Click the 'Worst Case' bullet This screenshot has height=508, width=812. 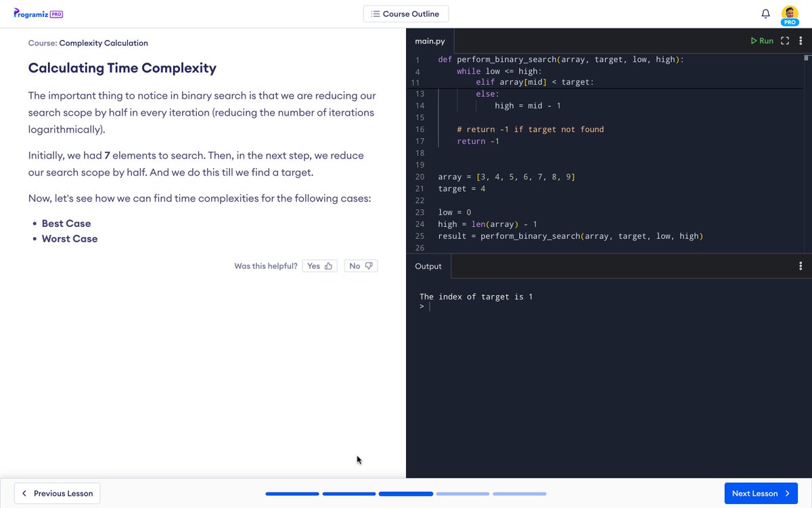(x=70, y=238)
